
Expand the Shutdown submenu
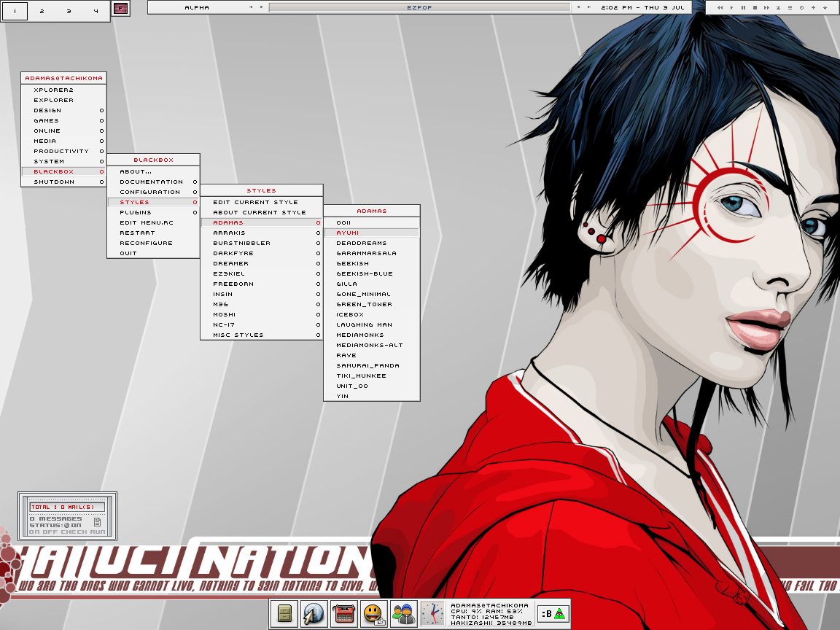pyautogui.click(x=63, y=182)
